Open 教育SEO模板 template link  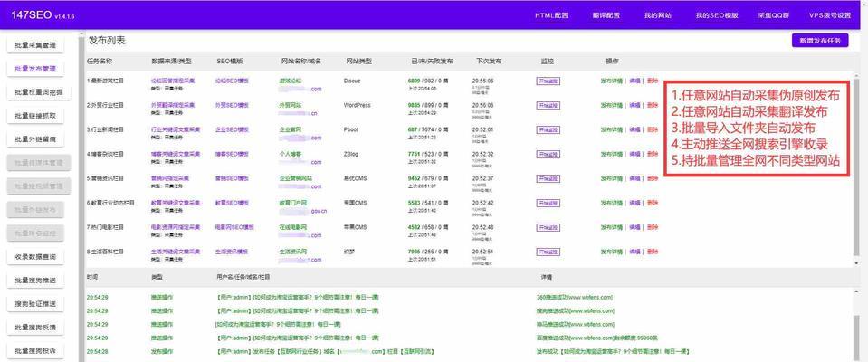(232, 203)
